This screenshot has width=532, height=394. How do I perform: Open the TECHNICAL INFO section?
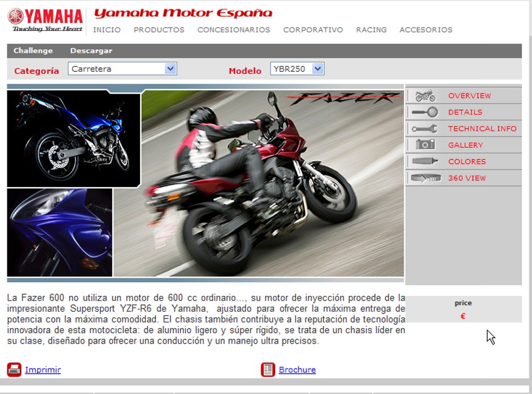tap(482, 129)
